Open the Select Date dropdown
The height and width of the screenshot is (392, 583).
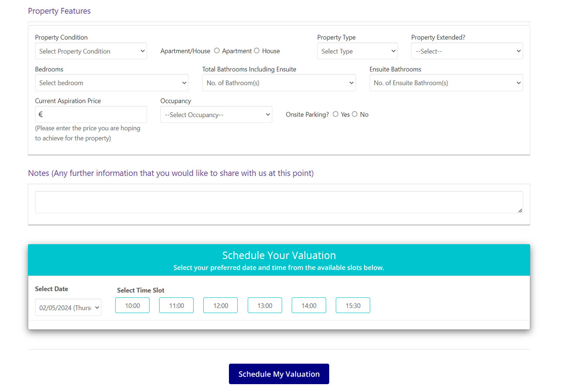tap(68, 307)
